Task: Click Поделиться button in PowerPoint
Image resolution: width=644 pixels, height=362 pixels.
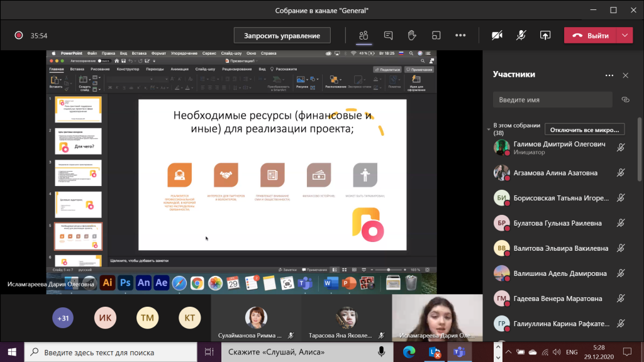Action: click(387, 69)
